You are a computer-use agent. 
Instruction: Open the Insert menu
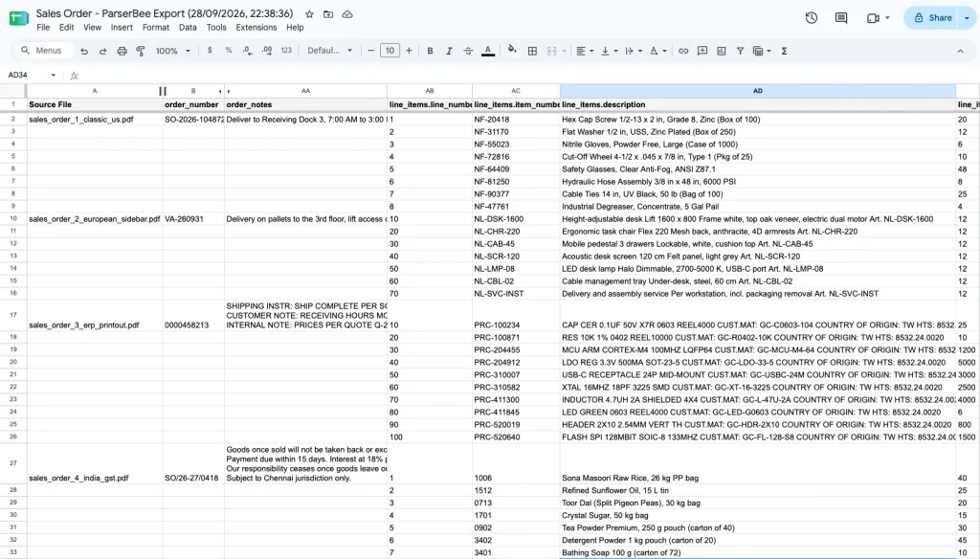(122, 28)
